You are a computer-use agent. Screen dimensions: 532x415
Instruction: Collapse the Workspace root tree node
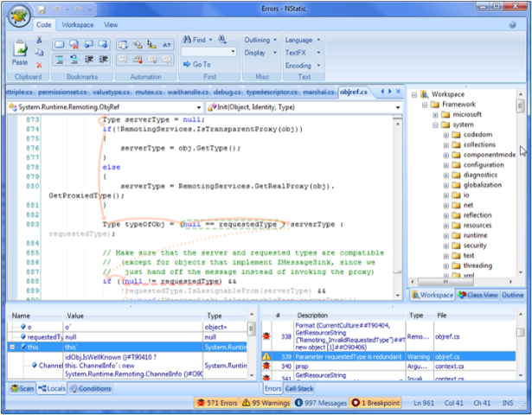pyautogui.click(x=414, y=94)
